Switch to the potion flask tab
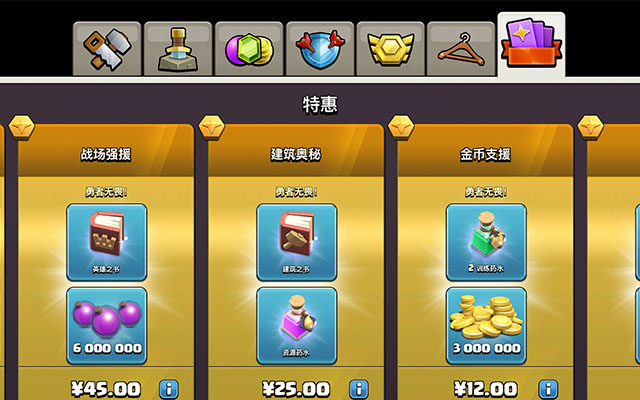Viewport: 640px width, 400px height. coord(178,49)
